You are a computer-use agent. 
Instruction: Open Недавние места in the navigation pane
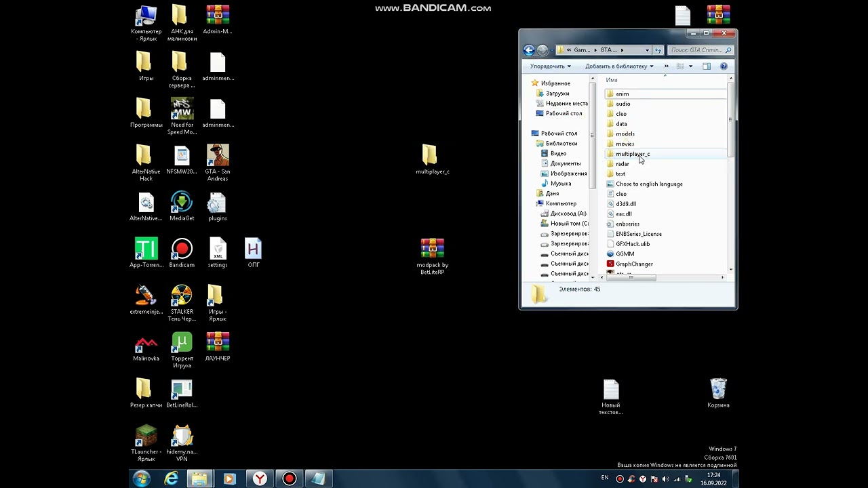tap(561, 104)
